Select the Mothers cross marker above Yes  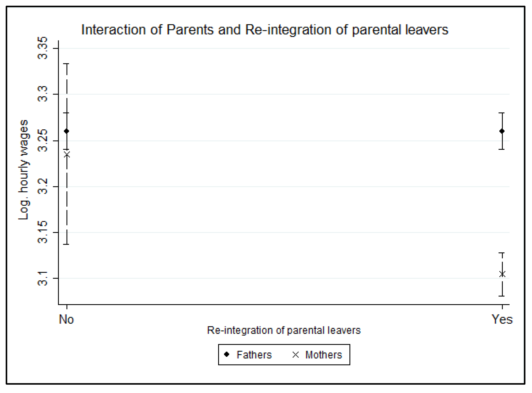502,274
